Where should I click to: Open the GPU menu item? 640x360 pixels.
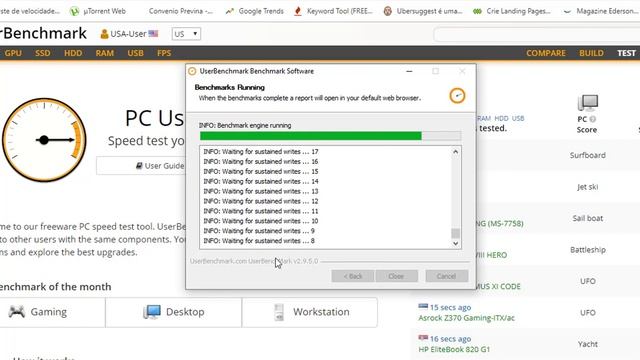click(13, 53)
